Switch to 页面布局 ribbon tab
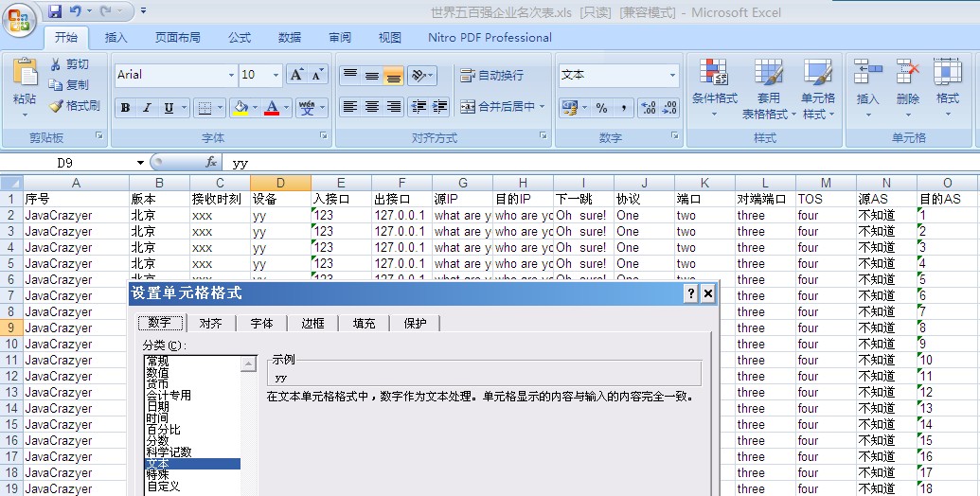Screen dimensions: 980x496 (x=177, y=38)
